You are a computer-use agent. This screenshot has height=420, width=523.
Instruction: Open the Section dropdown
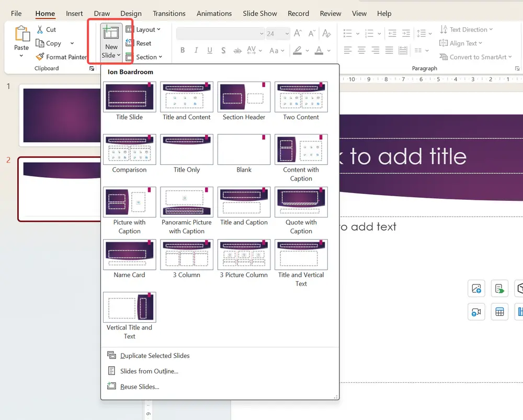(x=144, y=57)
